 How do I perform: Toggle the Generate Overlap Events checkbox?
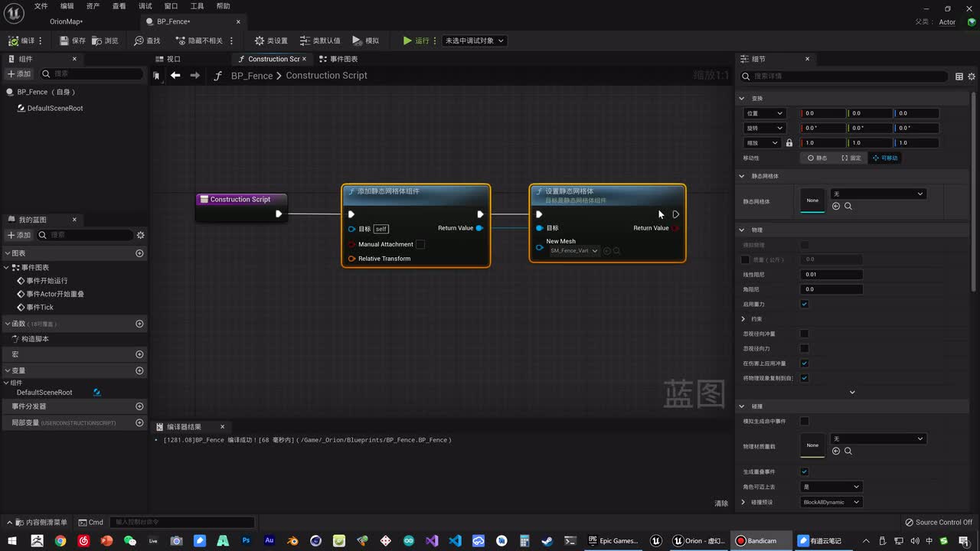coord(804,471)
